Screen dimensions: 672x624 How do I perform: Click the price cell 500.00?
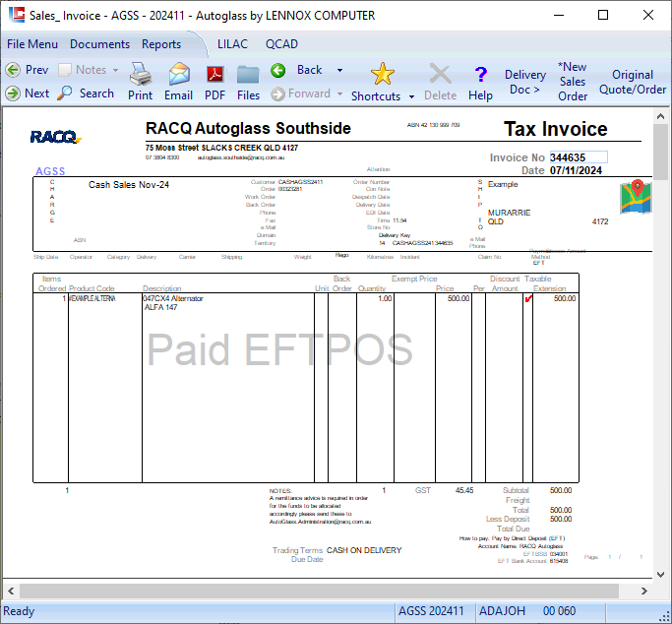tap(458, 298)
